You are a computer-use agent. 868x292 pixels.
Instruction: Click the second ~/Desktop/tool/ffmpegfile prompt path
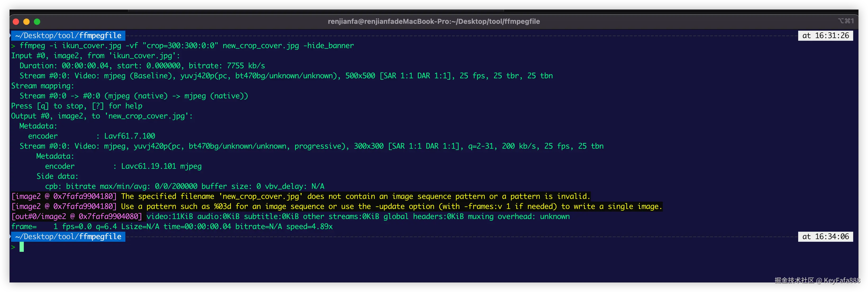click(x=68, y=237)
